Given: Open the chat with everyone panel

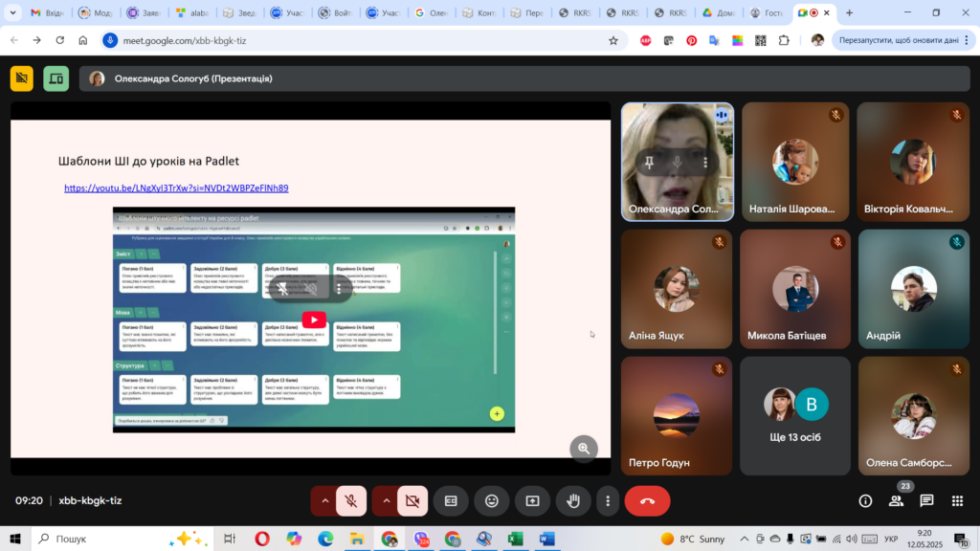Looking at the screenshot, I should [x=926, y=501].
